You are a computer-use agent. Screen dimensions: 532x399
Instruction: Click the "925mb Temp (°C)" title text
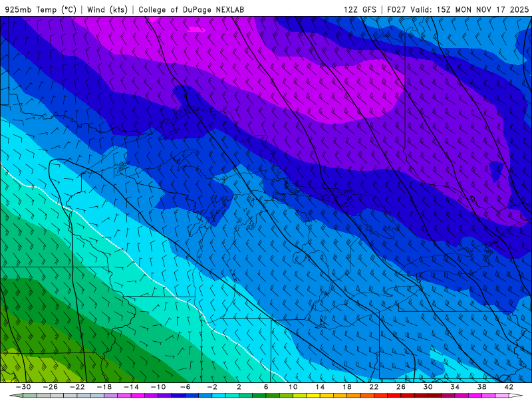click(41, 9)
